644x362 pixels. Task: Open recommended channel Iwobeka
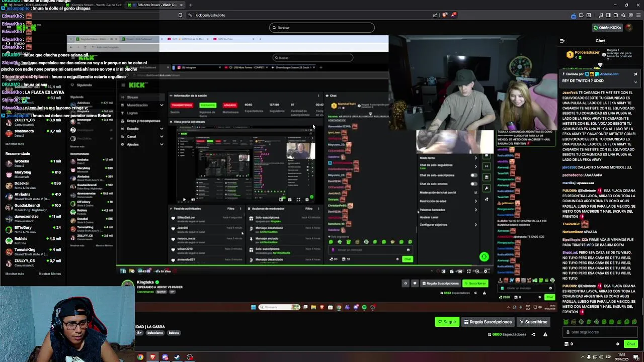pos(33,163)
